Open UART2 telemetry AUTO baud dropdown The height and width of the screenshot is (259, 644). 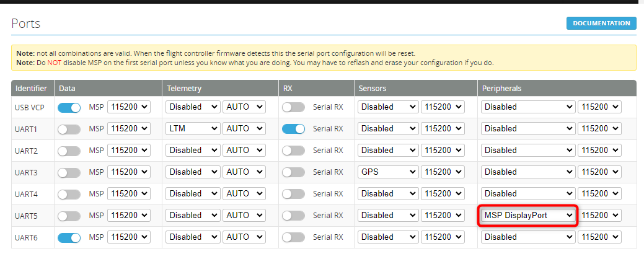(x=244, y=151)
